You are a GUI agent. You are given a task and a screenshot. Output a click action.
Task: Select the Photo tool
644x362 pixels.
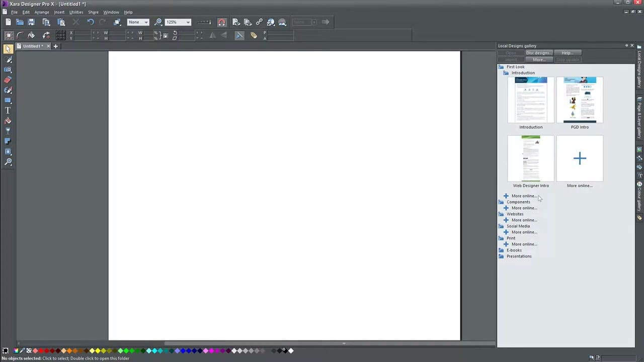[x=8, y=69]
